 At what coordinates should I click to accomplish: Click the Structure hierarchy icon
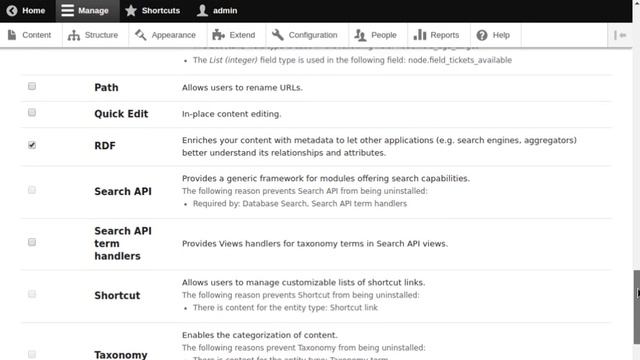point(74,35)
